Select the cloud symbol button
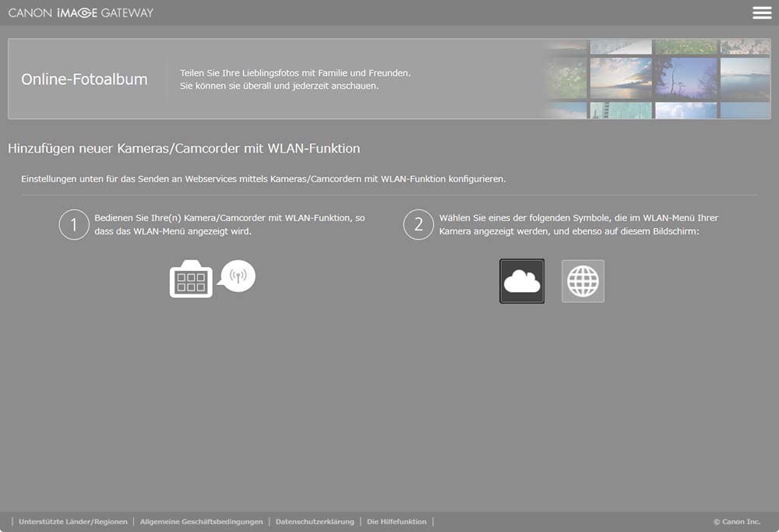 tap(522, 281)
